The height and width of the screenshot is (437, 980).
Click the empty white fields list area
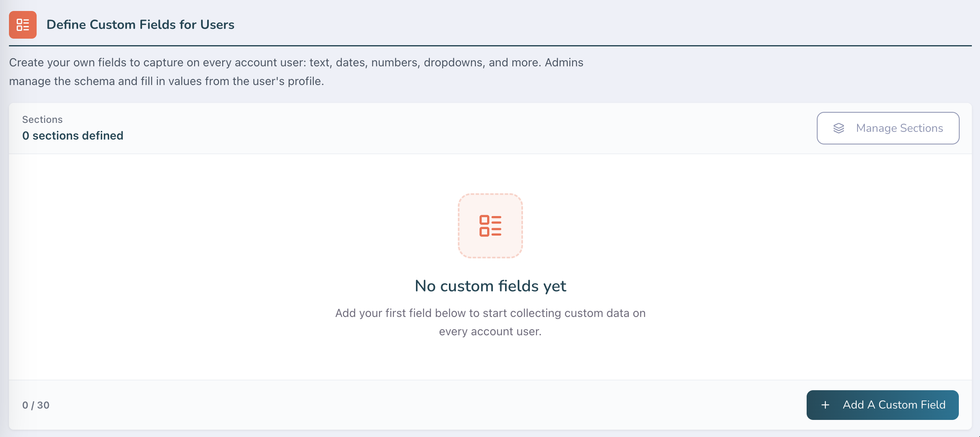tap(490, 267)
